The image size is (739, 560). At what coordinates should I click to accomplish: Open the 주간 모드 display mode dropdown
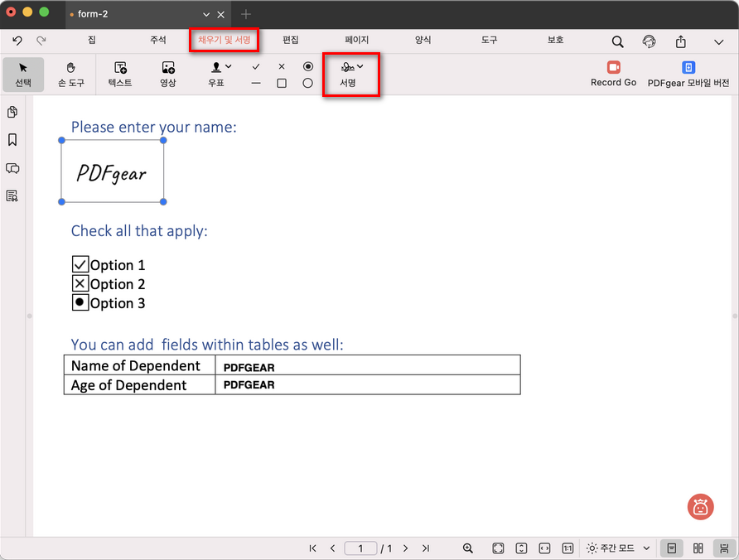click(x=617, y=548)
